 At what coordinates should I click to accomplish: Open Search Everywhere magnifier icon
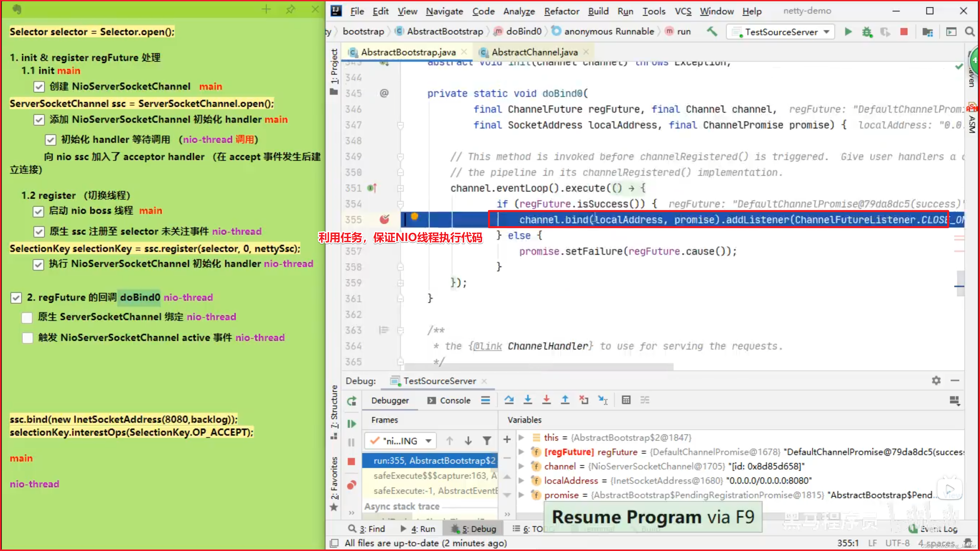pos(969,32)
